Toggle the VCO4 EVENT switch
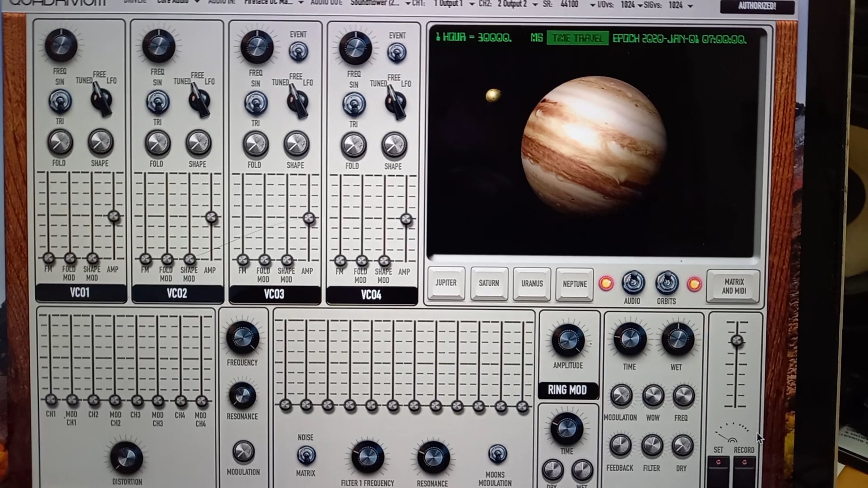This screenshot has width=868, height=488. 397,53
